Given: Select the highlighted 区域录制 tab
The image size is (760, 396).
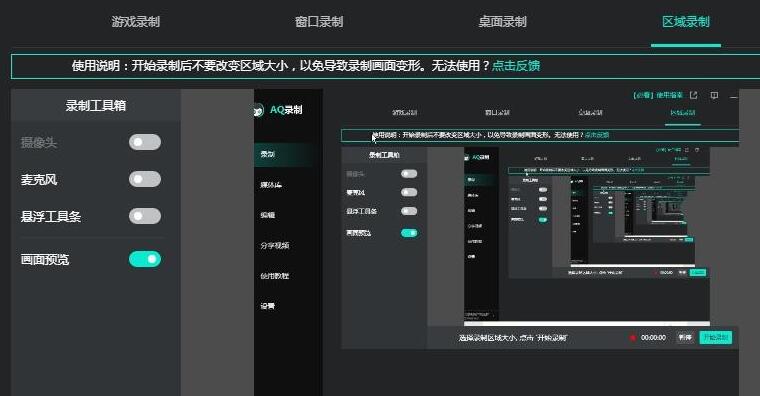Looking at the screenshot, I should pos(686,22).
